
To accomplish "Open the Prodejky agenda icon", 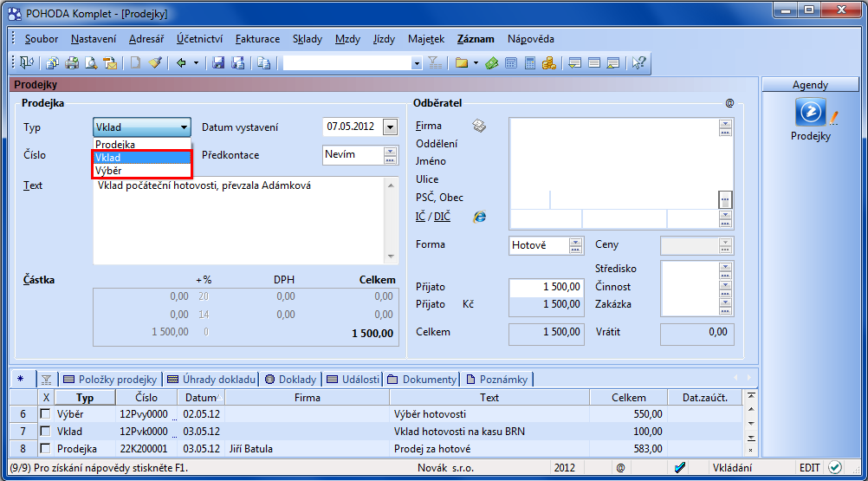I will coord(811,112).
